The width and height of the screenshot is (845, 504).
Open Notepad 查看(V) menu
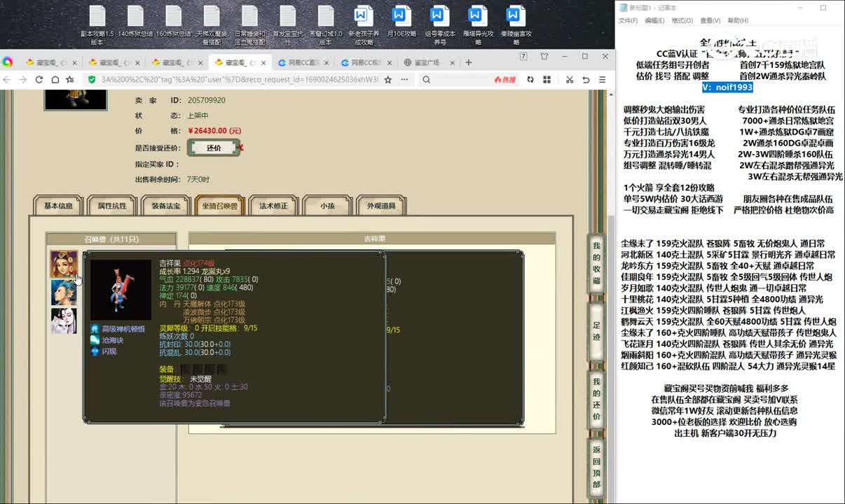(710, 21)
